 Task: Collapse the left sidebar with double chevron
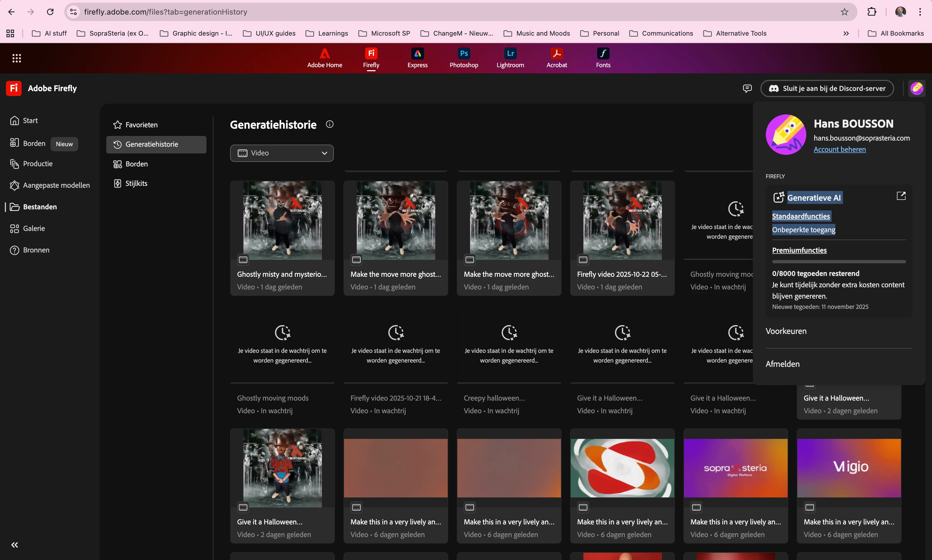click(x=14, y=545)
